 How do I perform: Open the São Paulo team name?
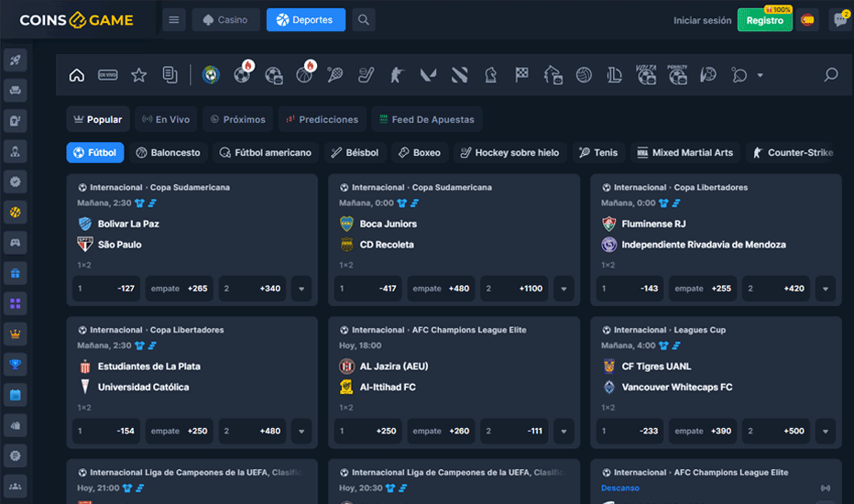click(120, 245)
